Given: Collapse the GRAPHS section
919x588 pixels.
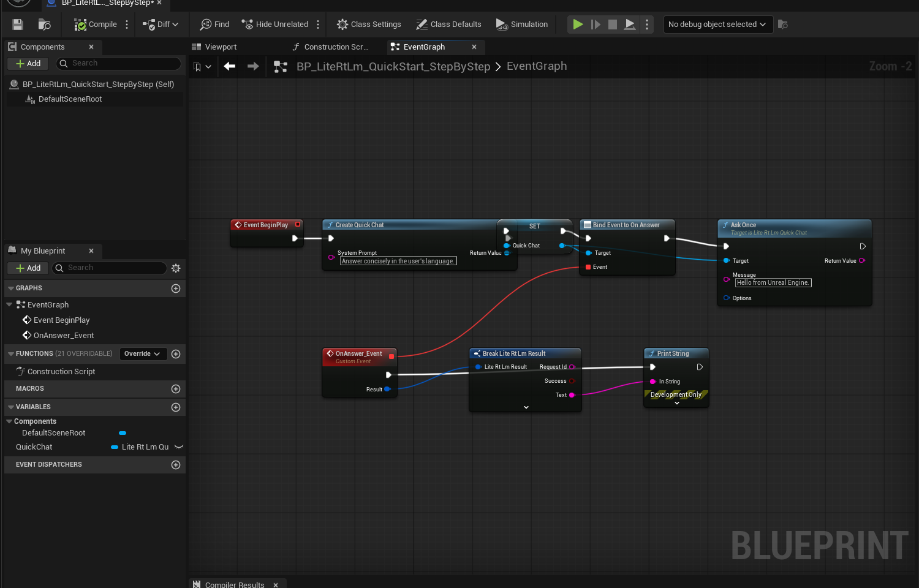Looking at the screenshot, I should [10, 288].
